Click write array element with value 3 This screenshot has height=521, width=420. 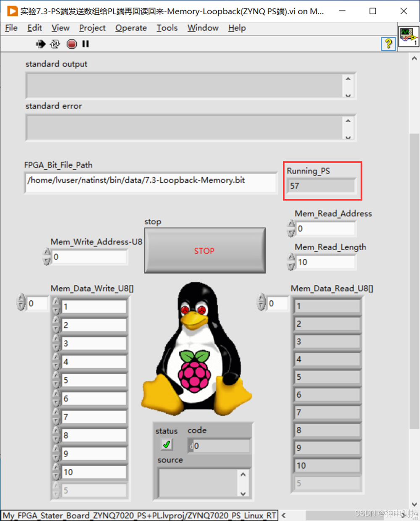point(94,343)
